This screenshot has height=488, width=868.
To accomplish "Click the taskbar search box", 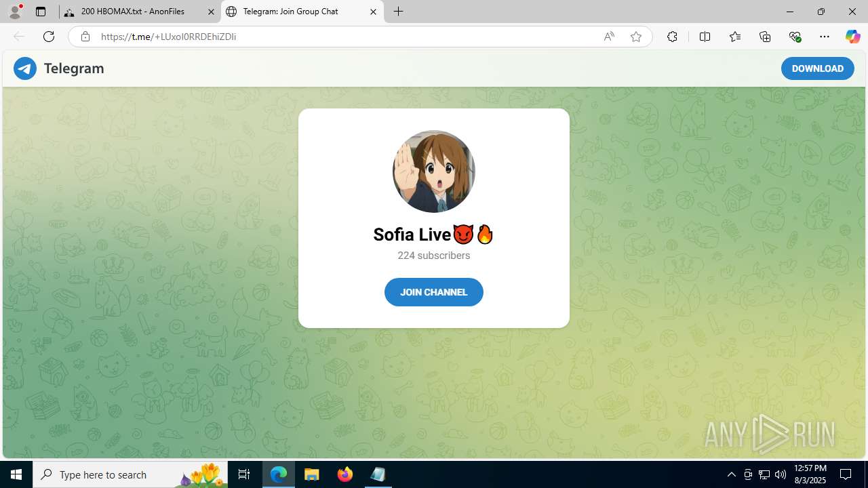I will [x=130, y=474].
